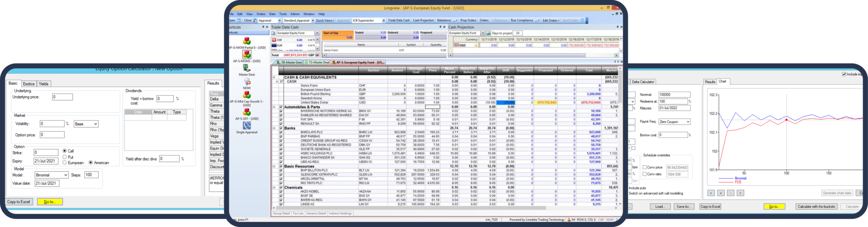Switch to Yields tab
This screenshot has height=227, width=868.
[44, 84]
